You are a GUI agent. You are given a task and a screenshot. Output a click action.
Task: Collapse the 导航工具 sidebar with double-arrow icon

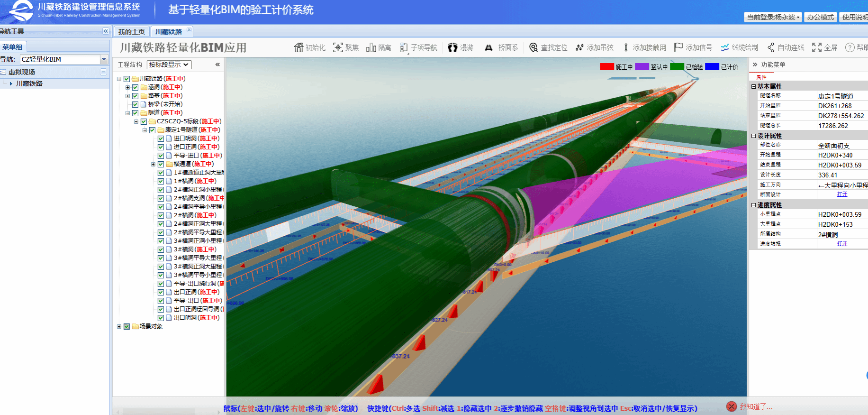click(106, 31)
